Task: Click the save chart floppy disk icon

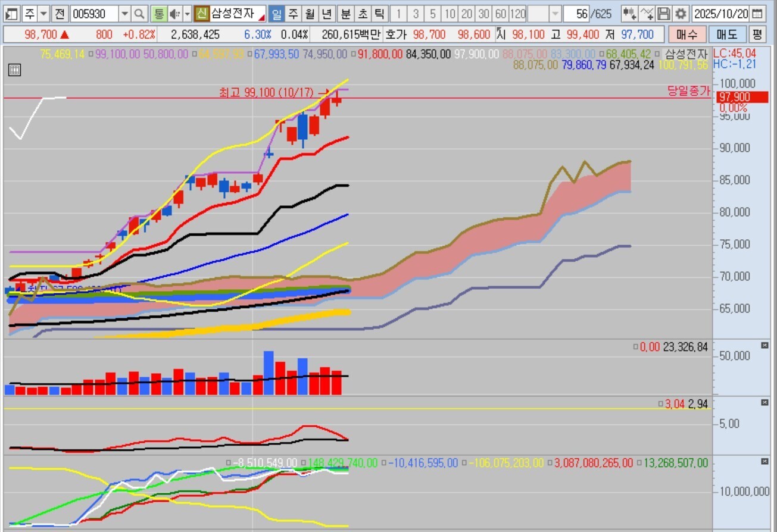Action: tap(664, 14)
